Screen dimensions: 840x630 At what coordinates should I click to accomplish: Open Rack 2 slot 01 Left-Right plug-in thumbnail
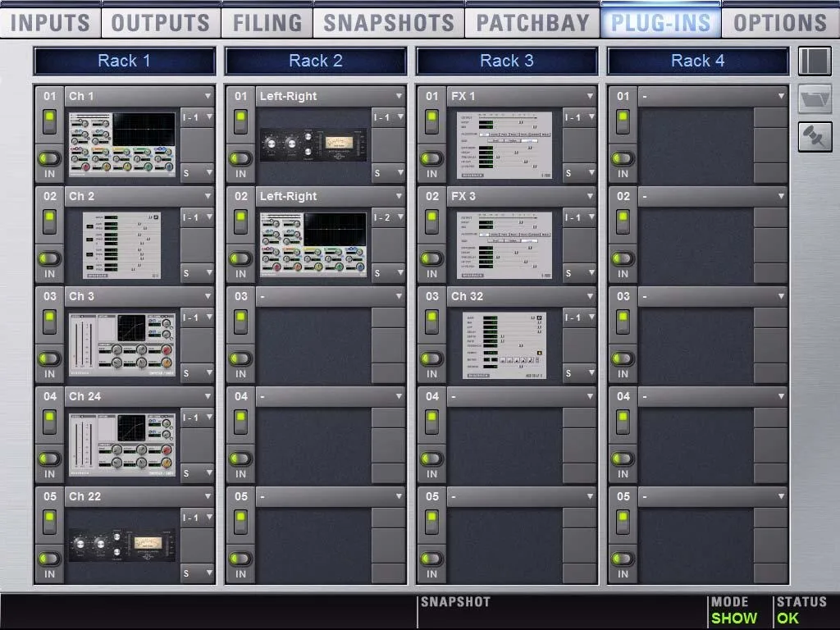[313, 144]
